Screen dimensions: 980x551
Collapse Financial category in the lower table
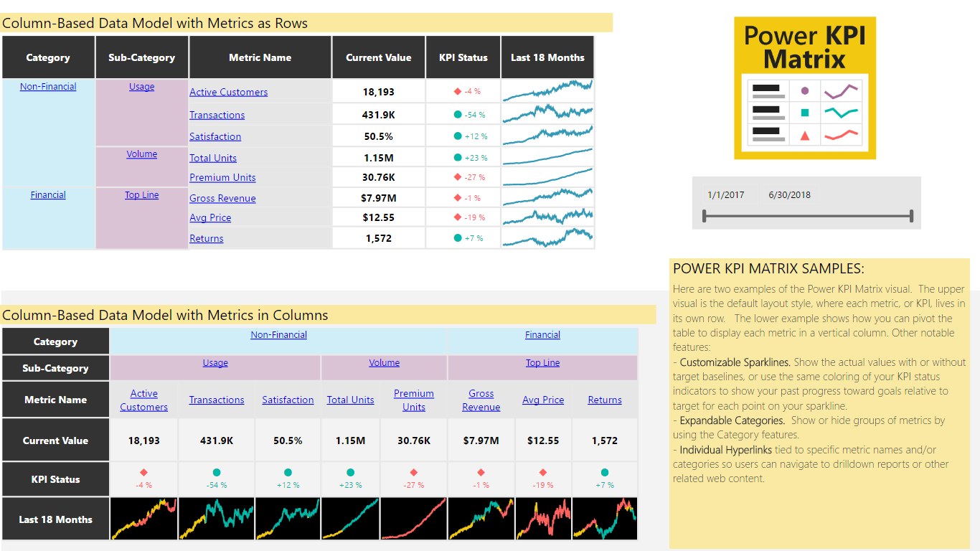click(x=542, y=335)
